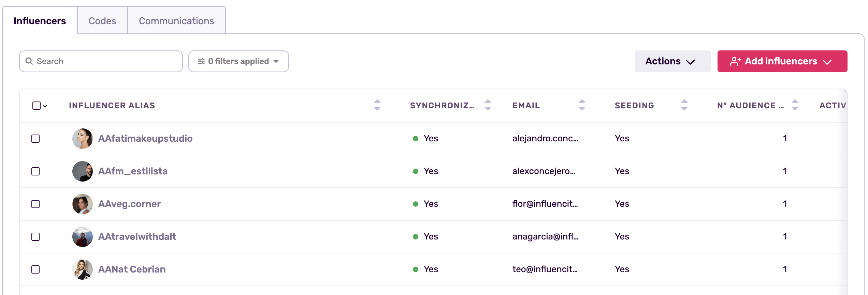
Task: Check the box for AAfm_estilista row
Action: click(x=35, y=171)
